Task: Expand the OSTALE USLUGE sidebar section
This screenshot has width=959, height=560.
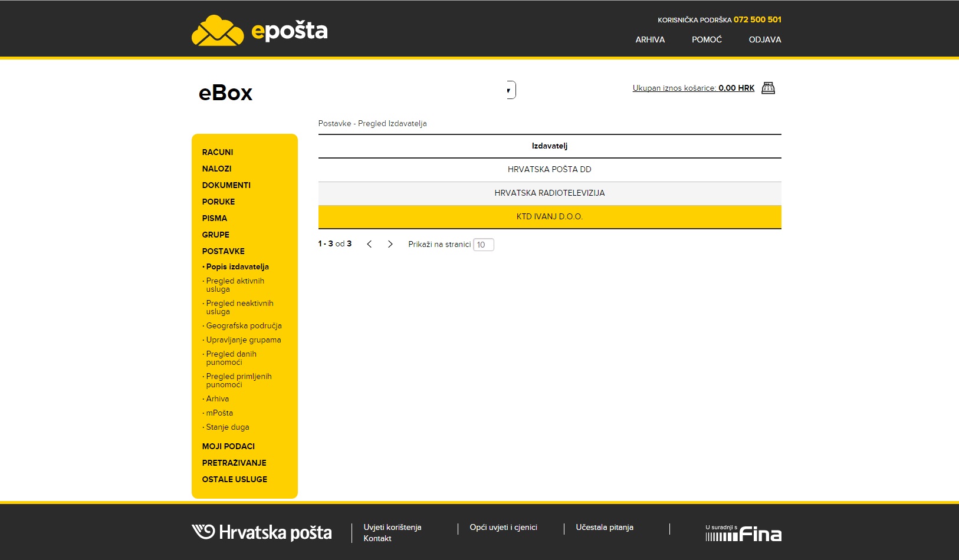Action: pyautogui.click(x=234, y=479)
